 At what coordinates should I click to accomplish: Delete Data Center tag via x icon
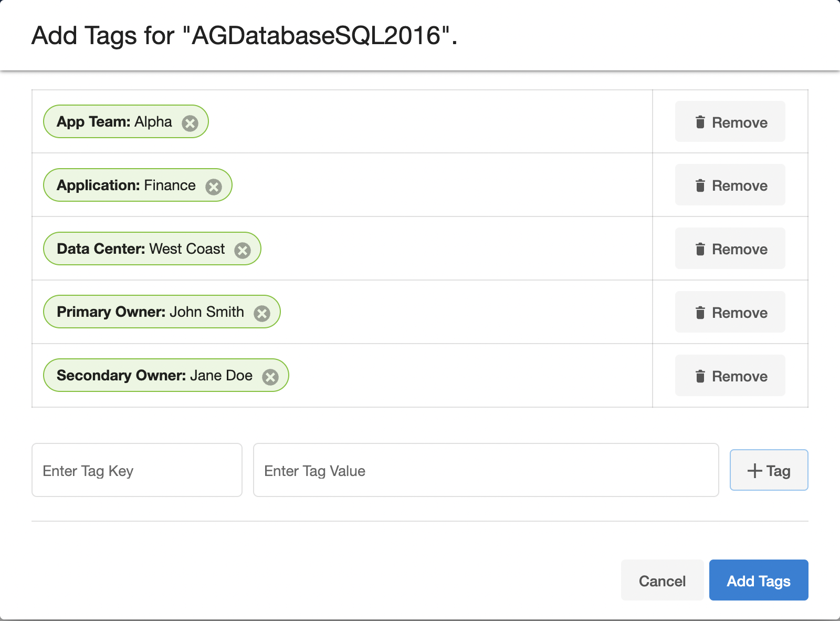point(243,251)
